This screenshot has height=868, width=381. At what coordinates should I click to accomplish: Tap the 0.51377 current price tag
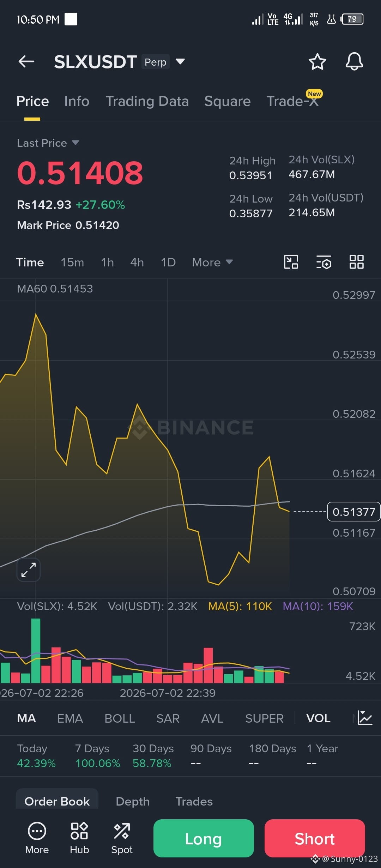click(x=354, y=512)
